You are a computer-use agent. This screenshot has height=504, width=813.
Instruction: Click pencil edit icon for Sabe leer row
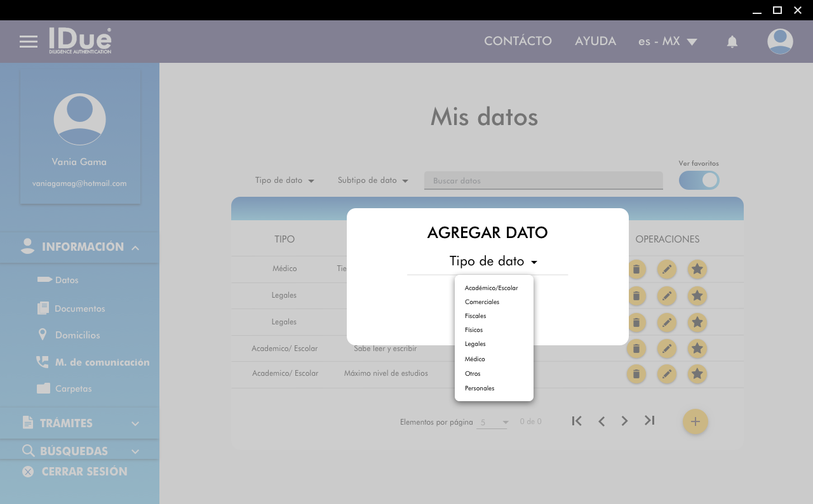coord(666,348)
